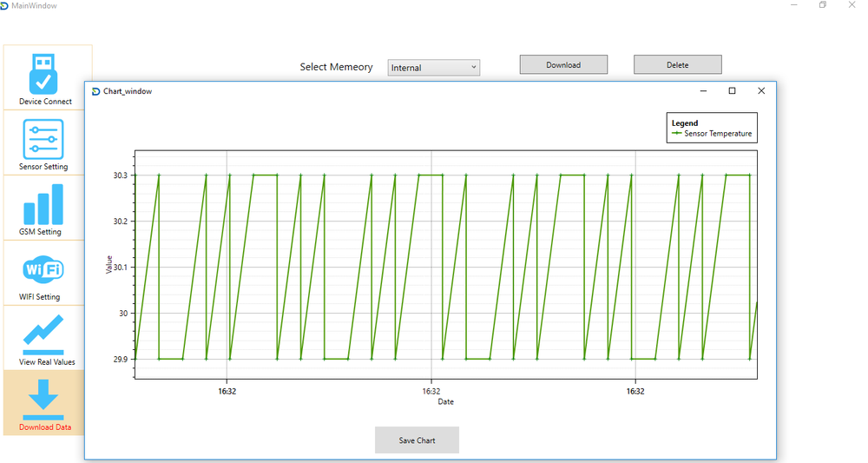Select the GSM Setting bar-chart icon
Image resolution: width=868 pixels, height=463 pixels.
click(x=43, y=205)
